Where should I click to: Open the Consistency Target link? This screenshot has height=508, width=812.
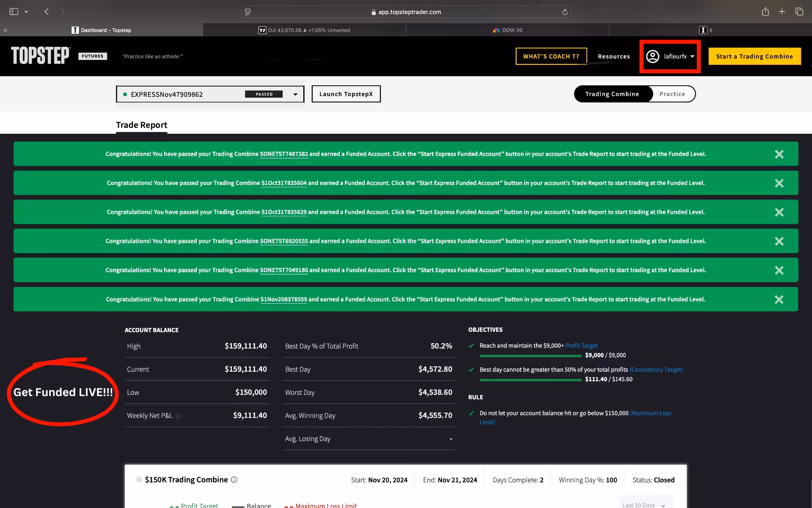tap(656, 369)
